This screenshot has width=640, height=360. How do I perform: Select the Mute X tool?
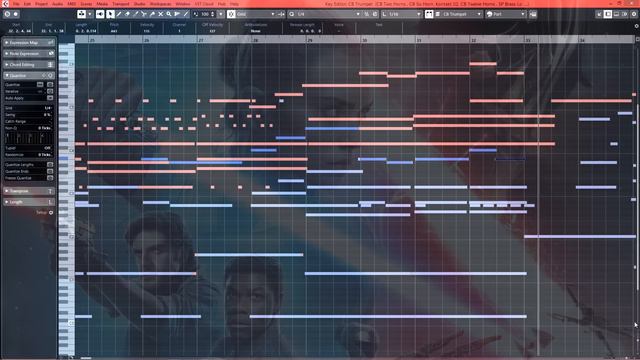[160, 14]
